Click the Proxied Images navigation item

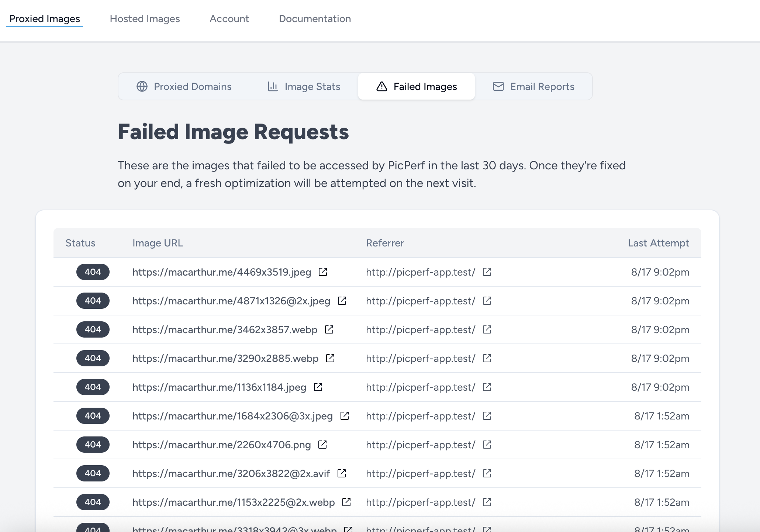pyautogui.click(x=45, y=19)
